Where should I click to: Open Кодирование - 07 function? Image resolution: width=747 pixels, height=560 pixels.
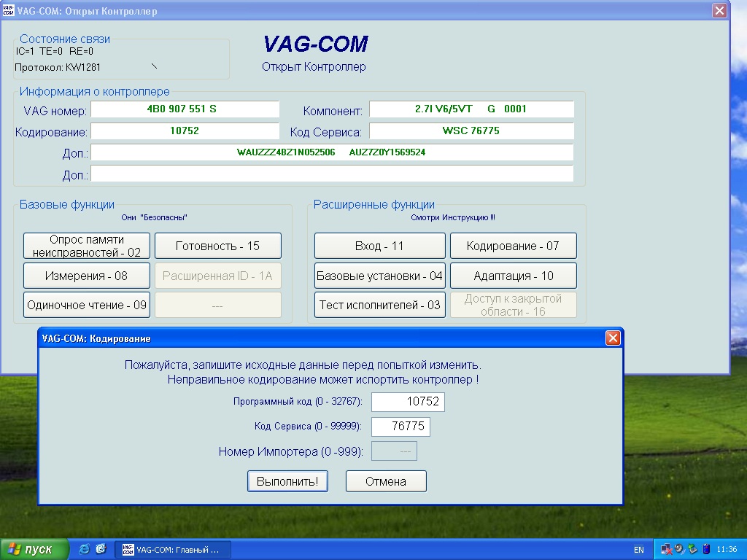click(x=513, y=246)
